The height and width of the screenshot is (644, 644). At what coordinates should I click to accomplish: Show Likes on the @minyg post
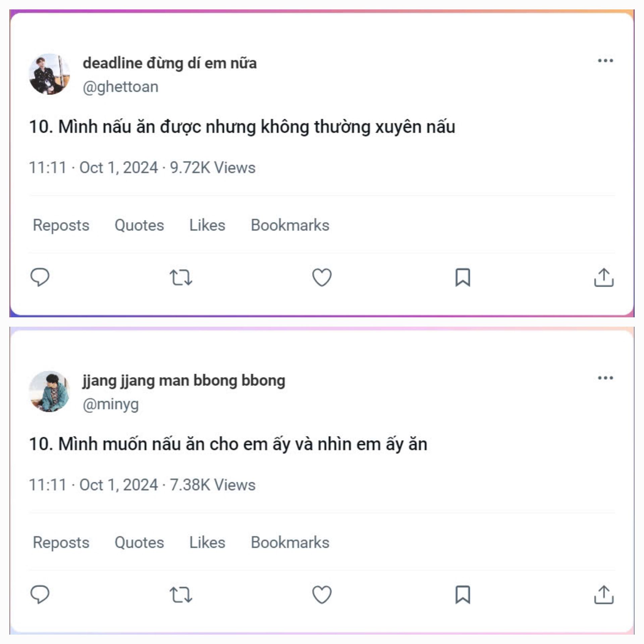207,542
